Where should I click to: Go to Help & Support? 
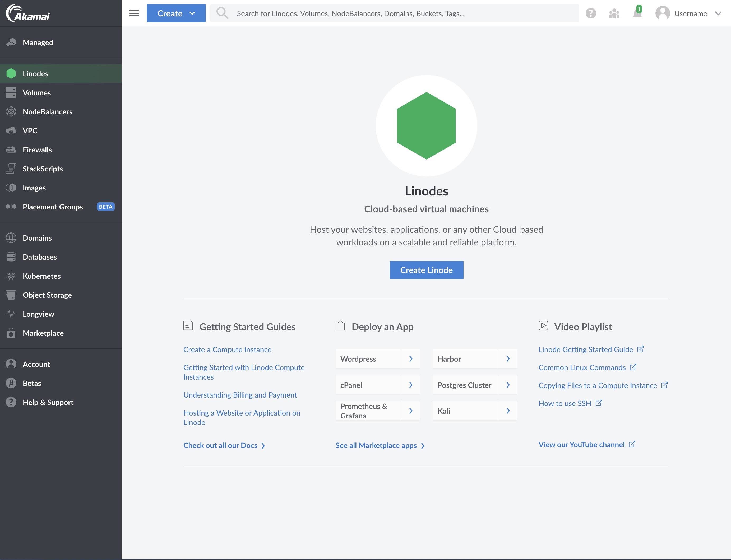pos(48,402)
